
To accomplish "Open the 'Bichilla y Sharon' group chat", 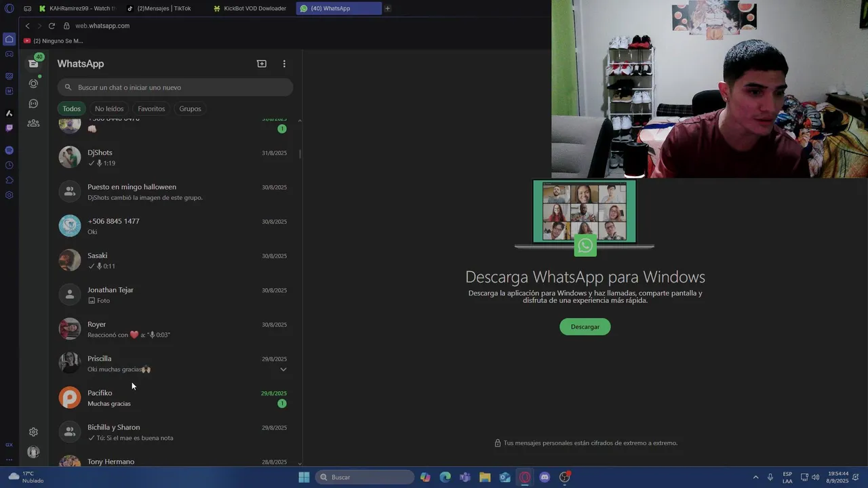I will pyautogui.click(x=174, y=432).
